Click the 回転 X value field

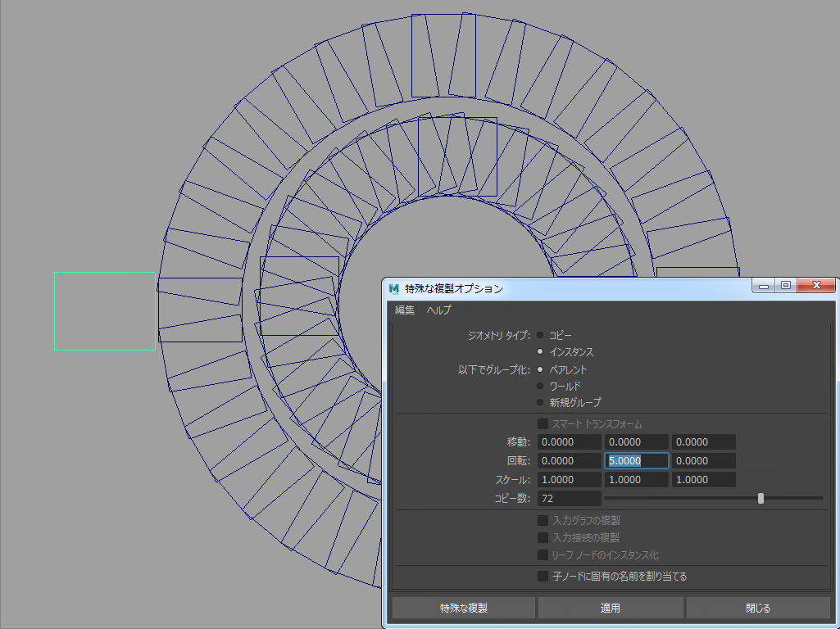tap(569, 461)
